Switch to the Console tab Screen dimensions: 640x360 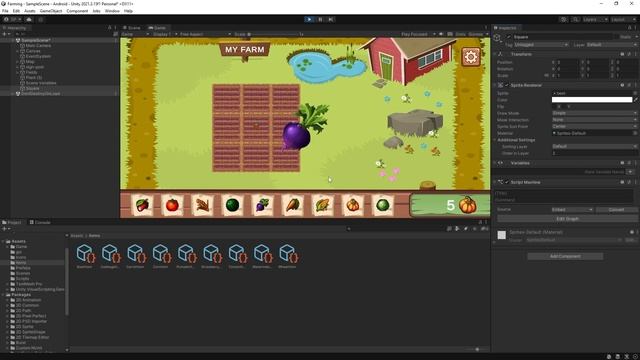pos(40,222)
